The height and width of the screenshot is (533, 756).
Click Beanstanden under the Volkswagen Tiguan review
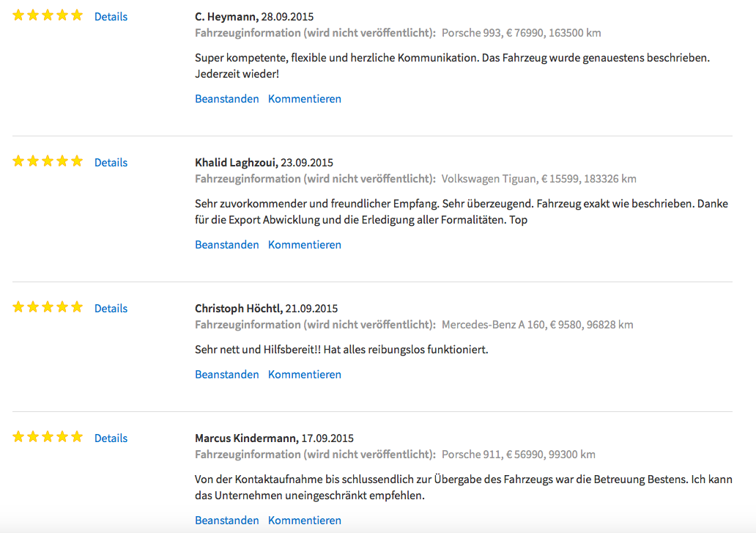226,245
